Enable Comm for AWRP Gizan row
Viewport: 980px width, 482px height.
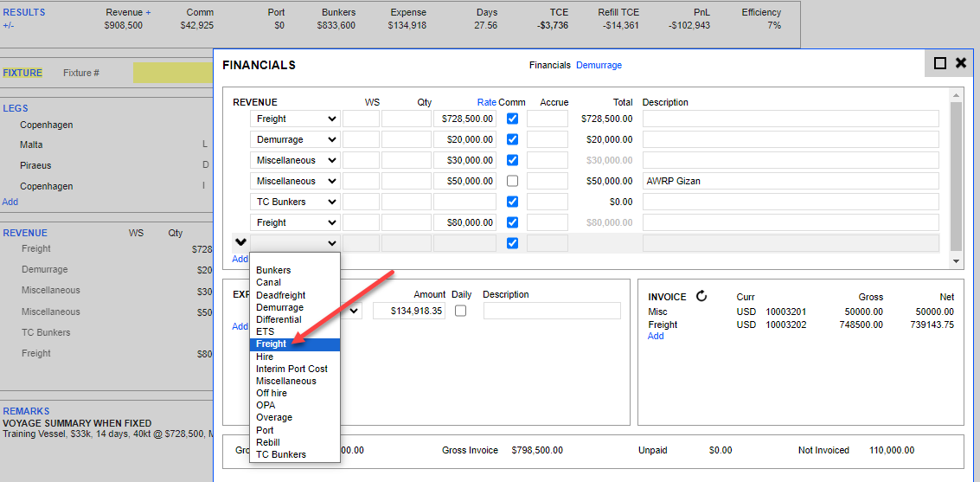[x=512, y=181]
